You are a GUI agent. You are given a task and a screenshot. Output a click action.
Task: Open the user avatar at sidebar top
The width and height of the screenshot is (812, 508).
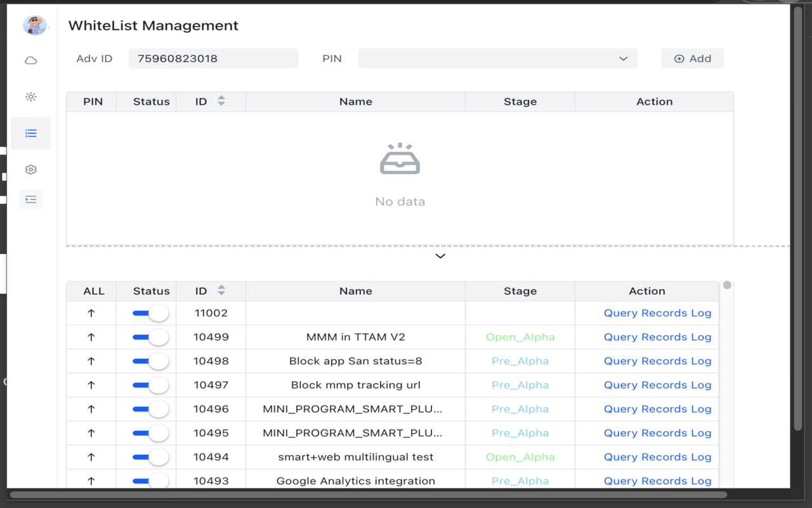coord(35,25)
